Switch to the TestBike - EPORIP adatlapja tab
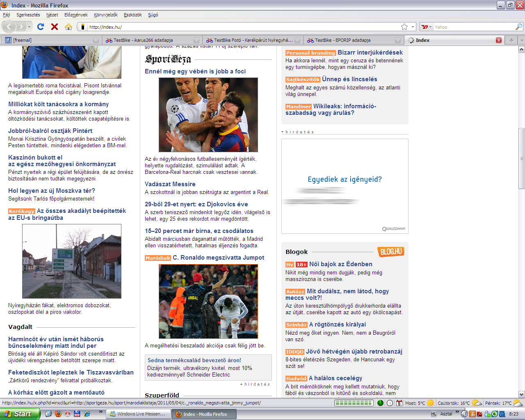Screen dimensions: 525x420 tap(342, 40)
